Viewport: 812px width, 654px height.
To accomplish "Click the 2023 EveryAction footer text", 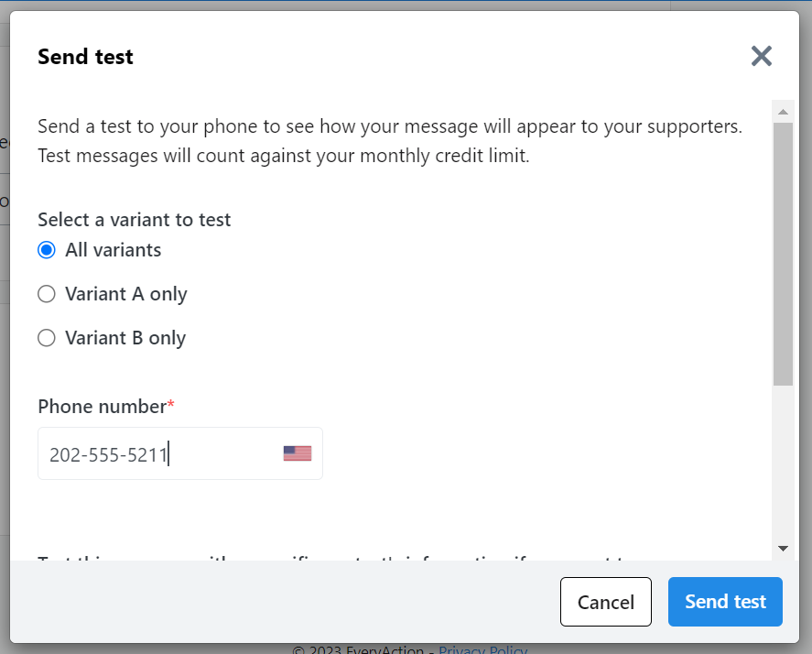I will [357, 649].
